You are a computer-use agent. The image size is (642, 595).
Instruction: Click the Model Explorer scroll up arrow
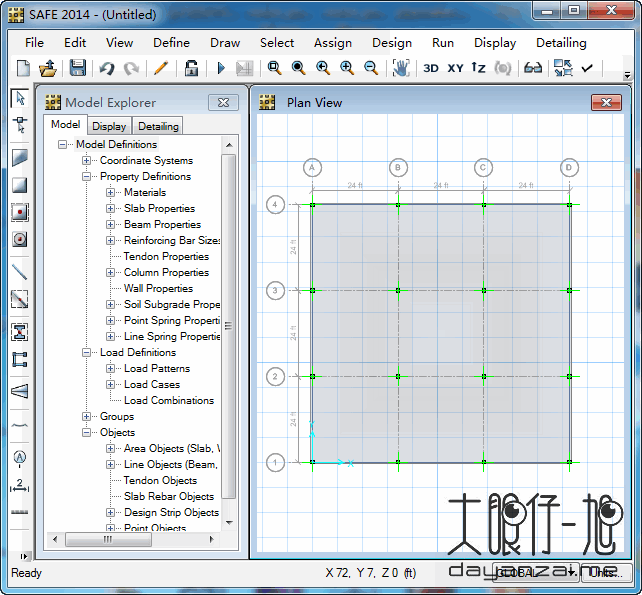click(229, 145)
